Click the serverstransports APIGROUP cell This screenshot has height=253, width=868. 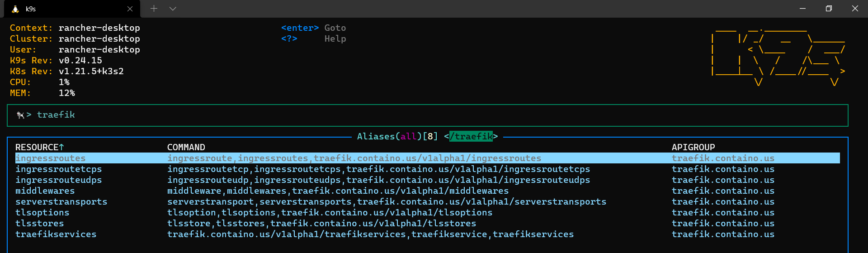723,201
